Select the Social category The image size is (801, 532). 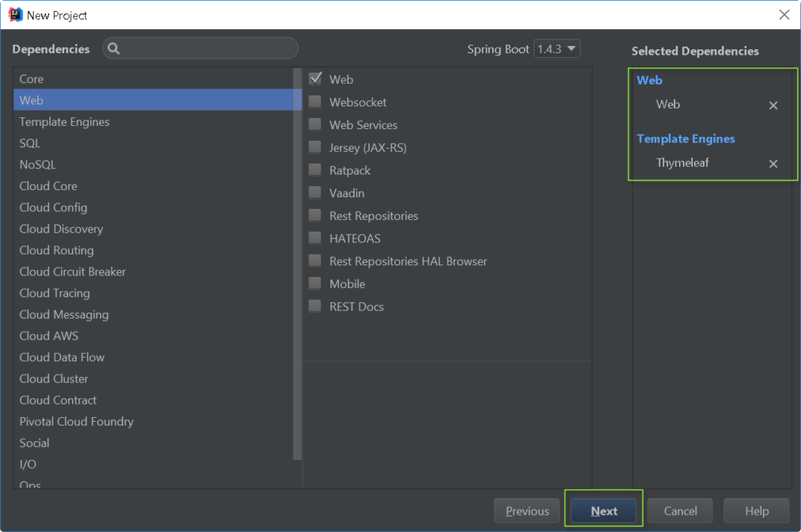click(x=154, y=443)
